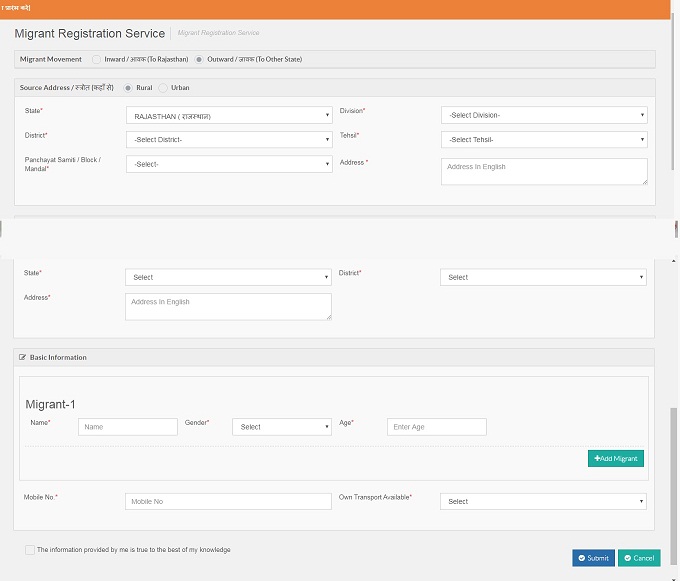Click the Add Migrant button

[616, 458]
